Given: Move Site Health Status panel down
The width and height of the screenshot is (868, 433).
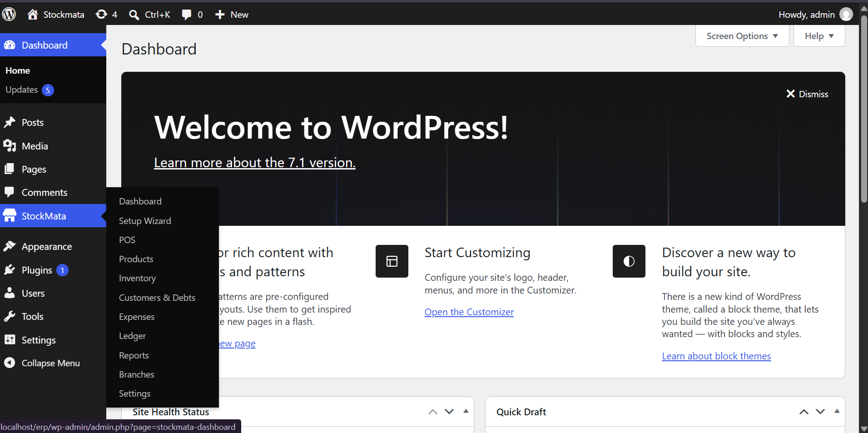Looking at the screenshot, I should click(449, 412).
